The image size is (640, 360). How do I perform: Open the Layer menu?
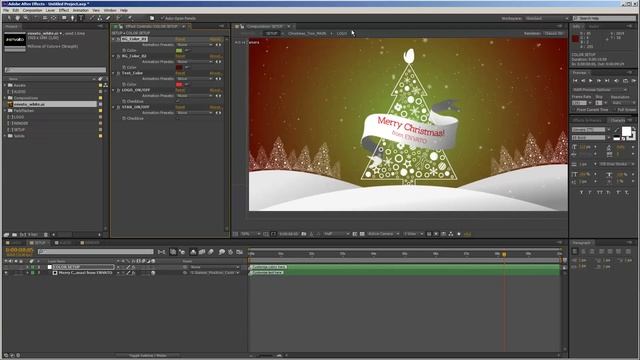tap(50, 10)
